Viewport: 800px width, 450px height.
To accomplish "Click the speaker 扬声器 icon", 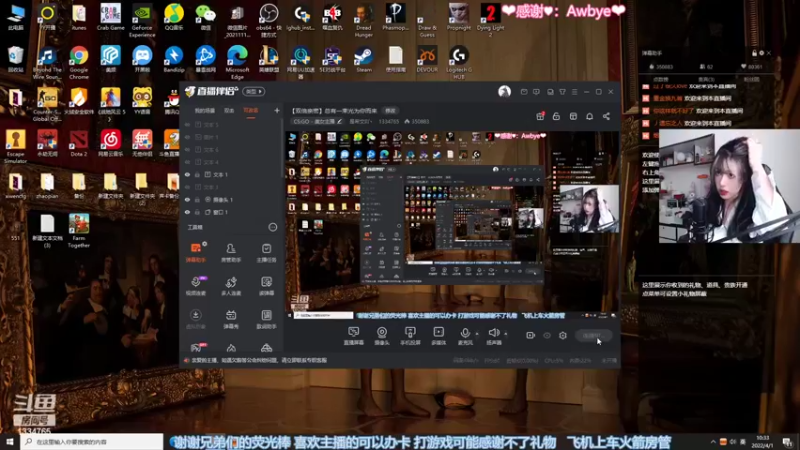I will 493,333.
